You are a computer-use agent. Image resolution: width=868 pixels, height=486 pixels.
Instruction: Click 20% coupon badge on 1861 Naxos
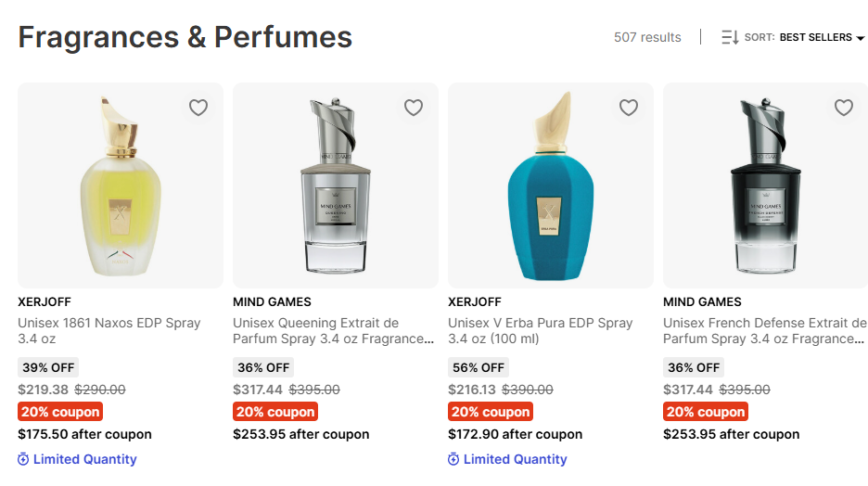coord(60,412)
